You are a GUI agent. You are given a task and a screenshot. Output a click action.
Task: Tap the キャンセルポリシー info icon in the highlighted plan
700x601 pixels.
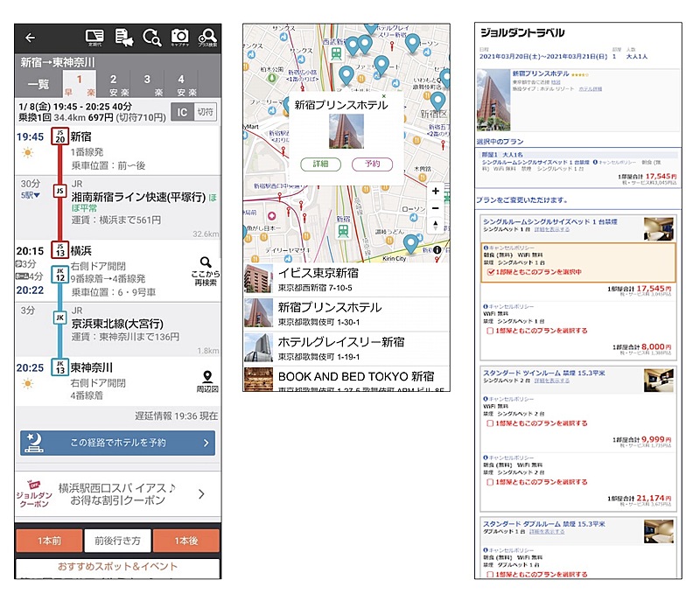[x=486, y=248]
